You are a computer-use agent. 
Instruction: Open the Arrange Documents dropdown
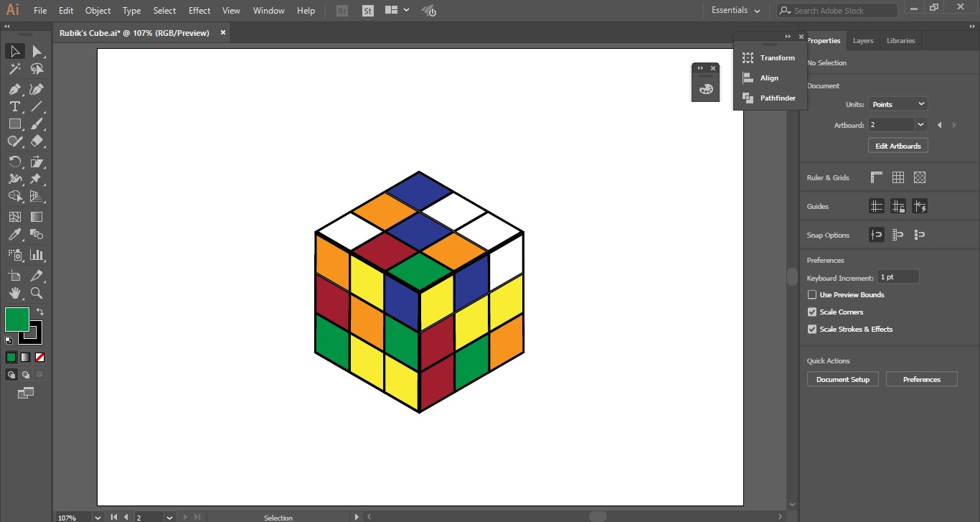tap(397, 11)
